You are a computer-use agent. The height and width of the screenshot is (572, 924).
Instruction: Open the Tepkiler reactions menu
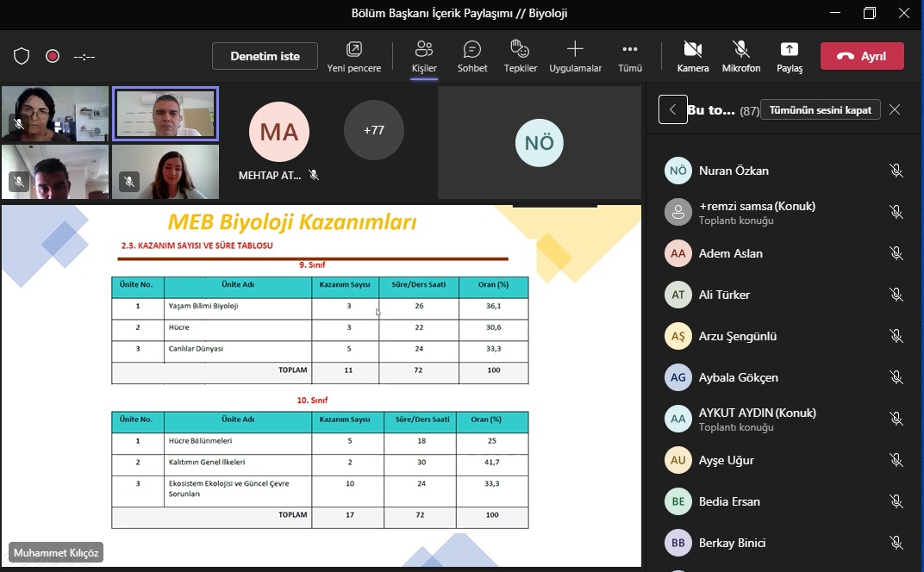tap(521, 57)
